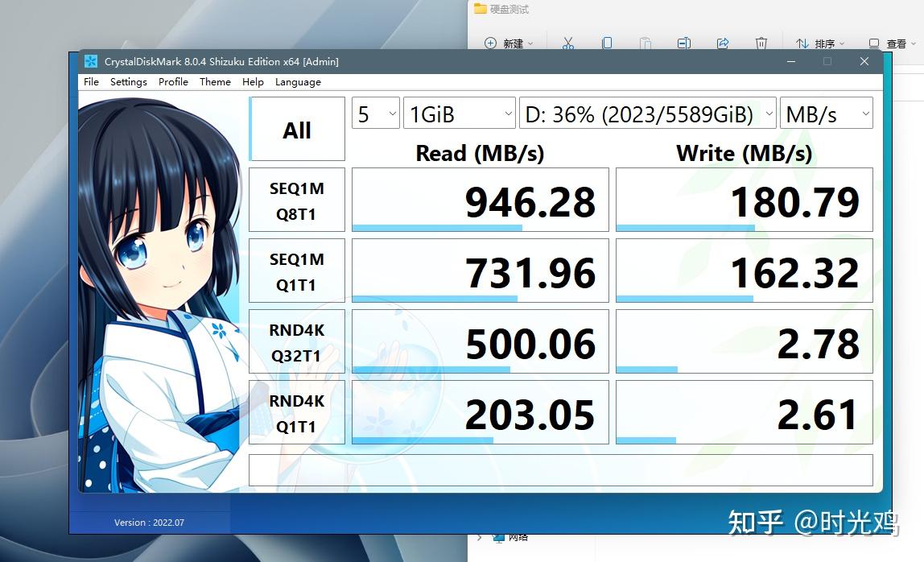Start the RND4K Q32T1 benchmark
Viewport: 924px width, 562px height.
pyautogui.click(x=296, y=341)
